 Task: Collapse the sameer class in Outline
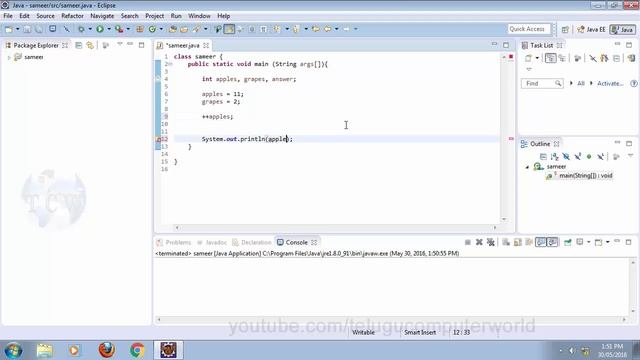tap(527, 167)
